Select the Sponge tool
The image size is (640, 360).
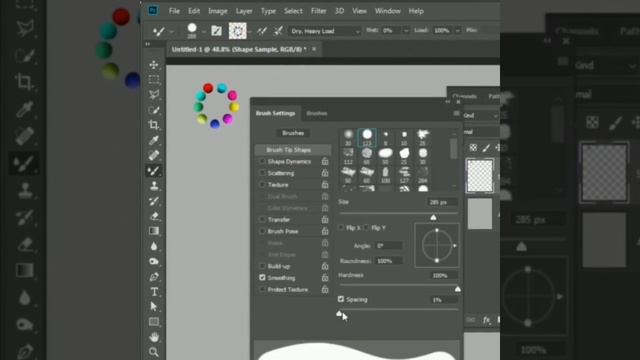pyautogui.click(x=154, y=261)
